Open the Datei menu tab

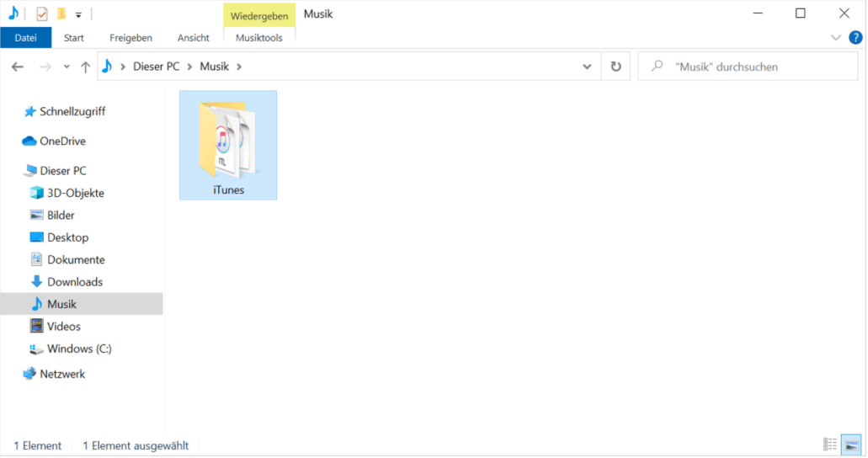tap(26, 38)
